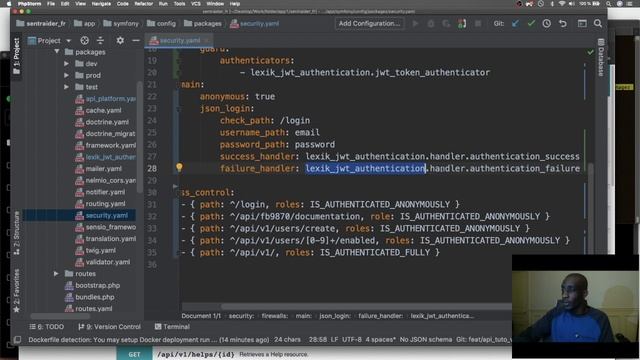Image resolution: width=640 pixels, height=360 pixels.
Task: Collapse the packages folder
Action: pyautogui.click(x=57, y=52)
